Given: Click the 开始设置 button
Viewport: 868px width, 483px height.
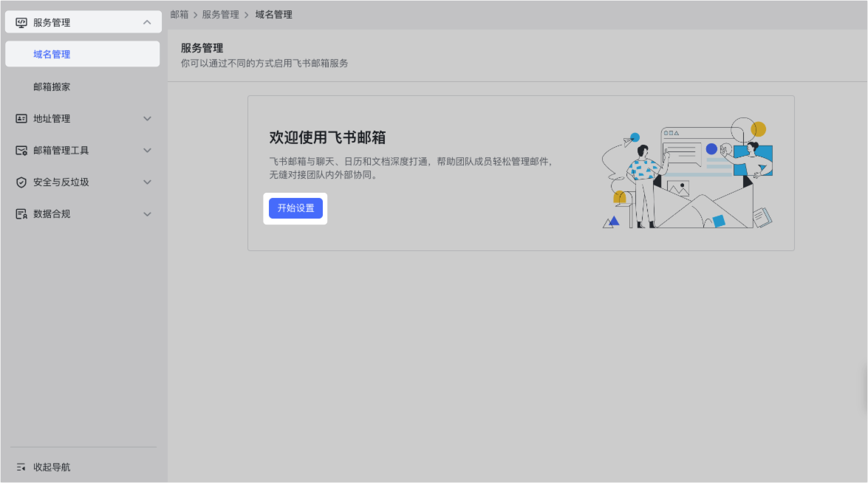Looking at the screenshot, I should 295,208.
